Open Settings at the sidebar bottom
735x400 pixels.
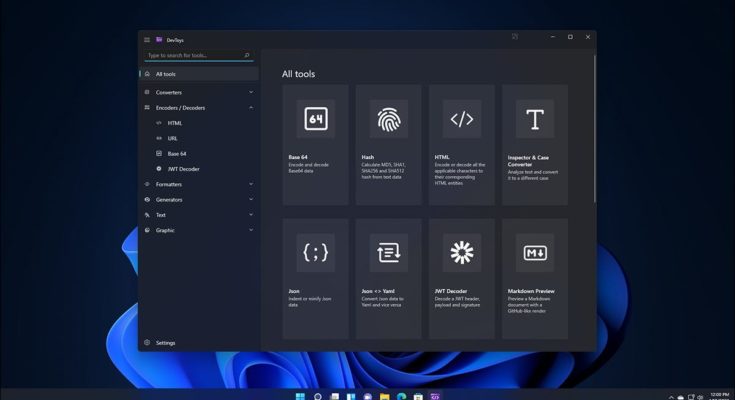point(165,343)
